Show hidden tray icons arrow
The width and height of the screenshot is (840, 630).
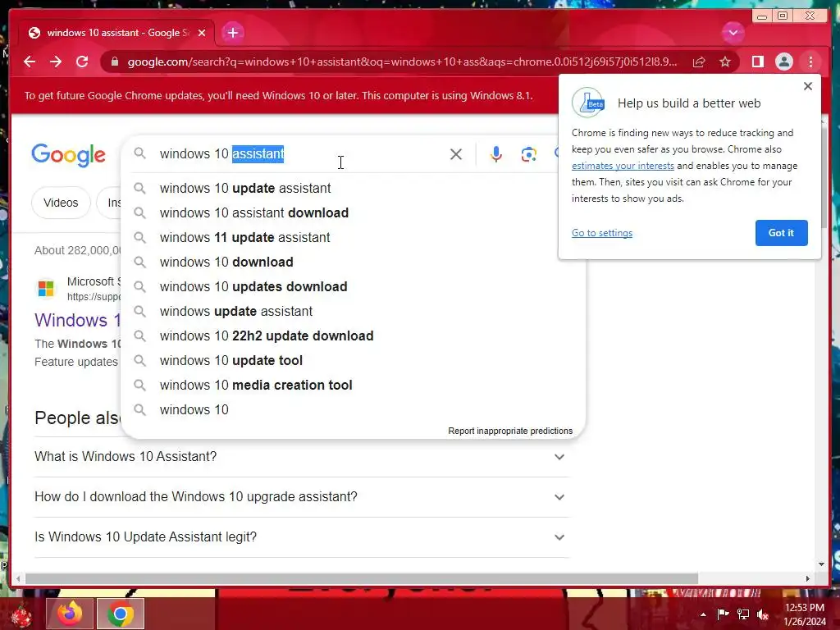point(703,614)
